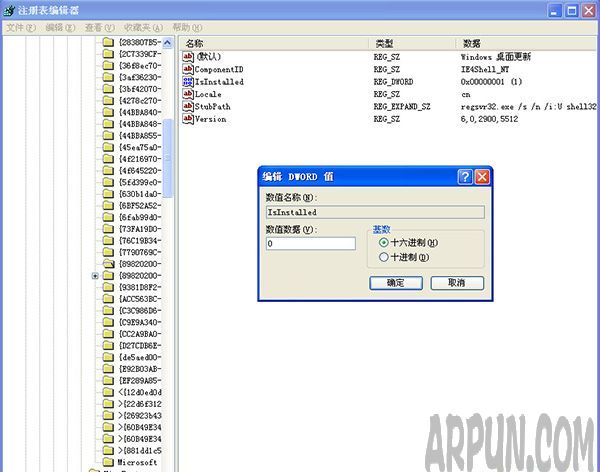The height and width of the screenshot is (472, 600).
Task: Click folder icon of {4278c270- key
Action: click(x=109, y=100)
